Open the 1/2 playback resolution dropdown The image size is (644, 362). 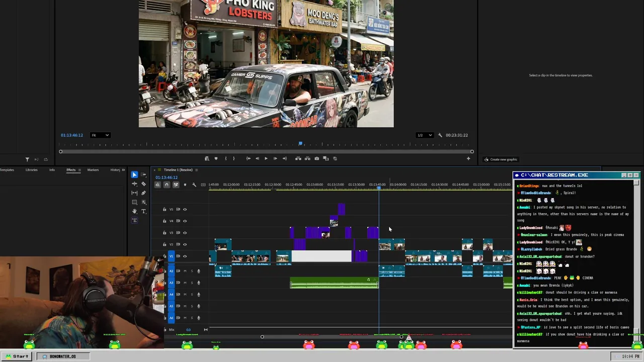[425, 135]
